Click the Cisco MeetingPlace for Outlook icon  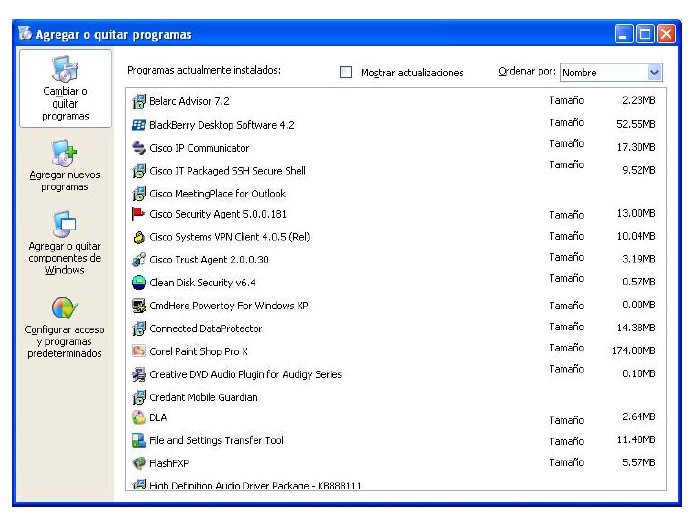(139, 194)
